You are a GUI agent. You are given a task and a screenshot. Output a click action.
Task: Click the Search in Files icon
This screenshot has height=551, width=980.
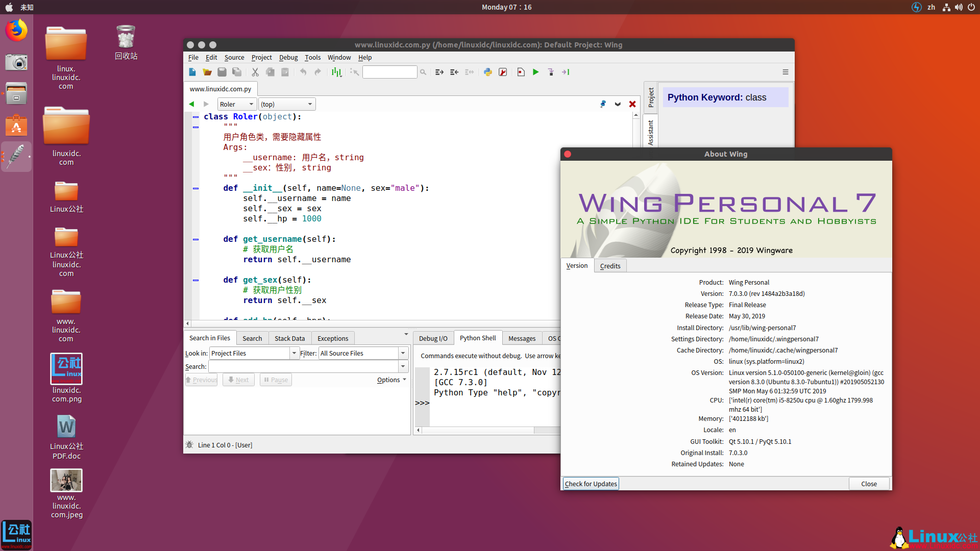(x=209, y=338)
